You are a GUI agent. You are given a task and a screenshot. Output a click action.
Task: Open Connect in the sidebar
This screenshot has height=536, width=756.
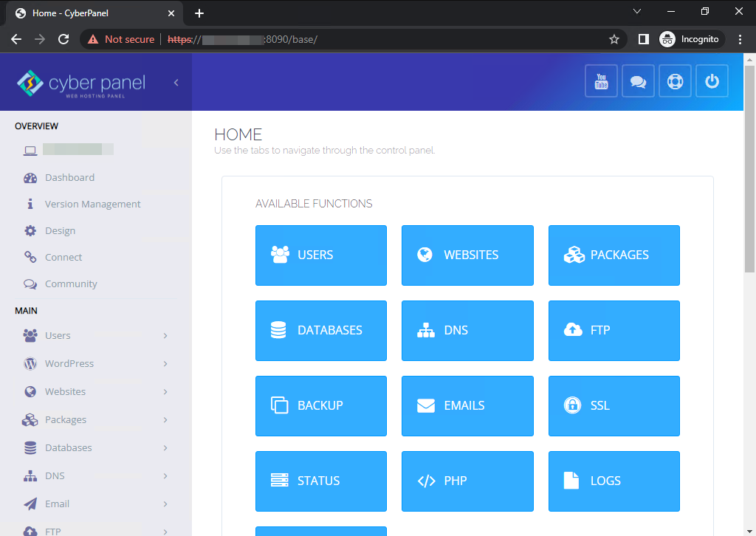[x=63, y=258]
